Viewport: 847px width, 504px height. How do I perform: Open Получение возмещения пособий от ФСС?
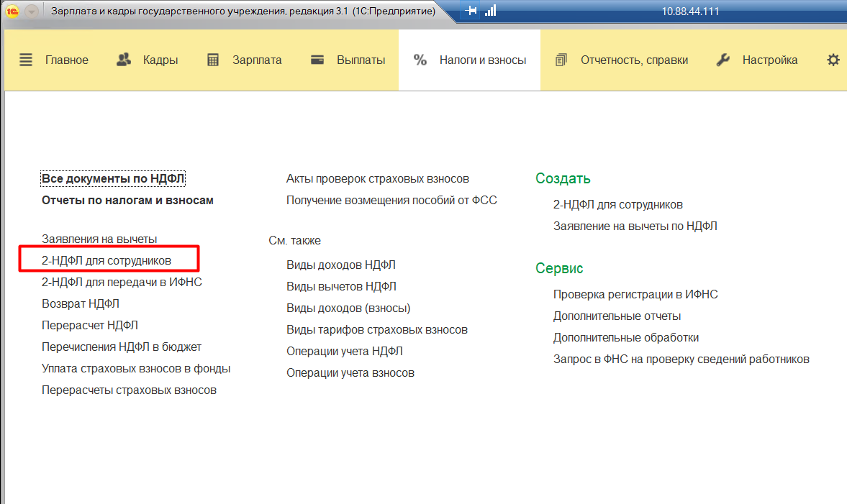pos(391,200)
